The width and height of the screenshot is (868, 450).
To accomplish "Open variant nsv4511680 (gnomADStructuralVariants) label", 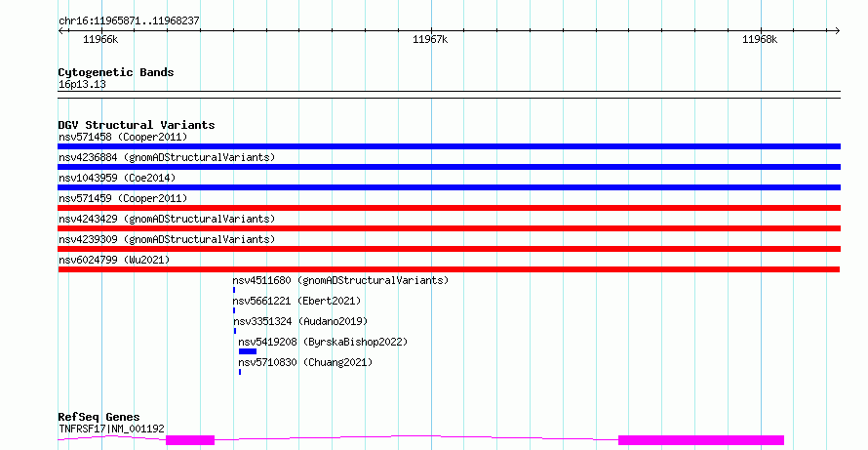I will click(x=340, y=280).
